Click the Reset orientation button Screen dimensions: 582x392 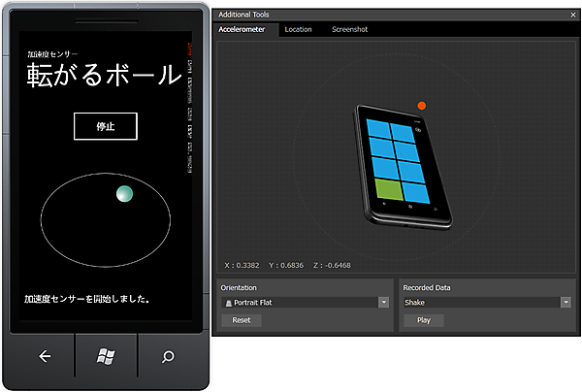[242, 320]
